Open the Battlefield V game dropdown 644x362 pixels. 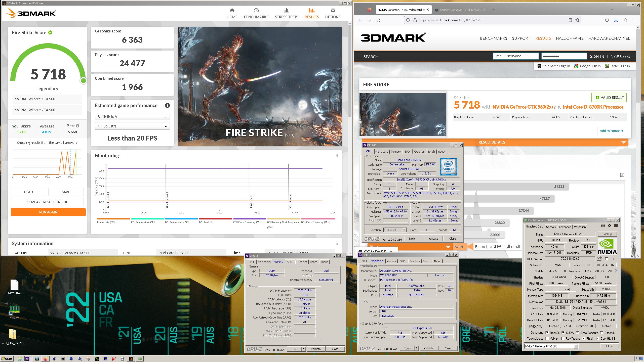tap(132, 117)
